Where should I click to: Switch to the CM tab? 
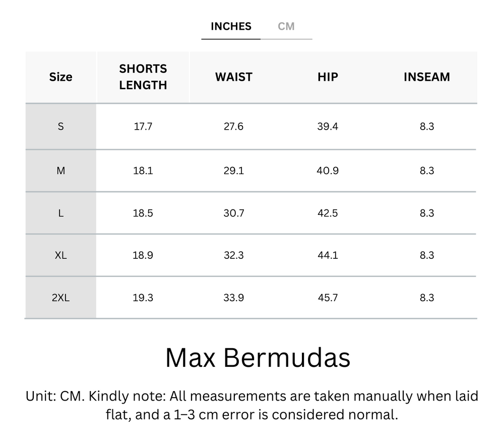[x=286, y=26]
